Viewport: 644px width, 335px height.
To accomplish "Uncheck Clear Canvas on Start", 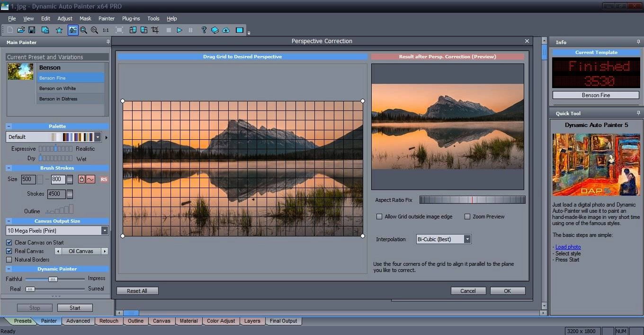I will click(x=9, y=243).
